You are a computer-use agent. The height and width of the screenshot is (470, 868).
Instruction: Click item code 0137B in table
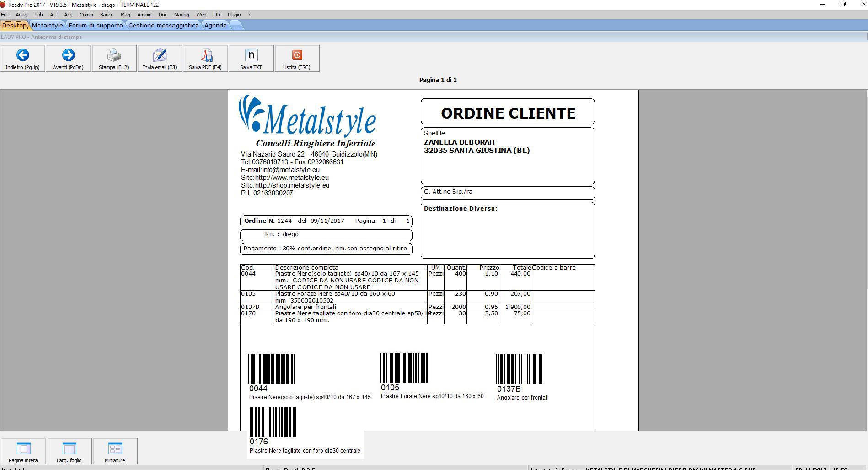point(250,307)
